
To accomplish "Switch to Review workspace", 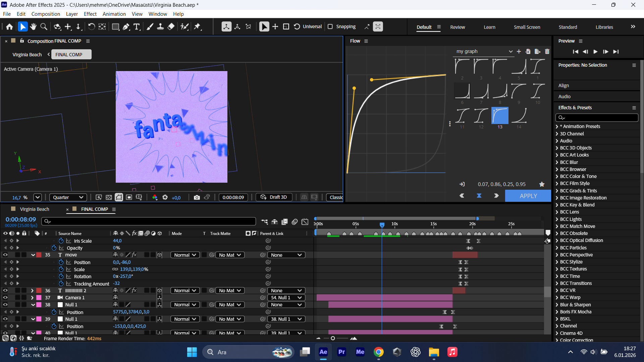I will (458, 27).
